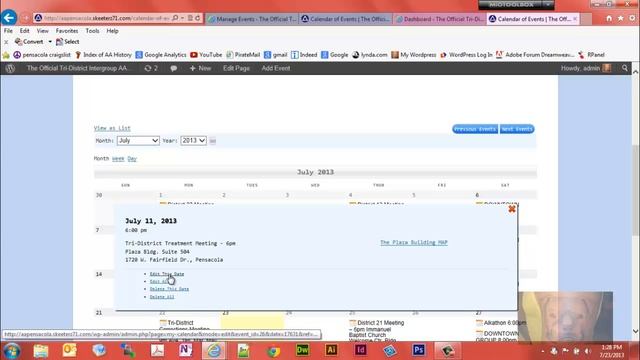Open the Favorites menu
Screen dimensions: 640x360
coord(67,31)
